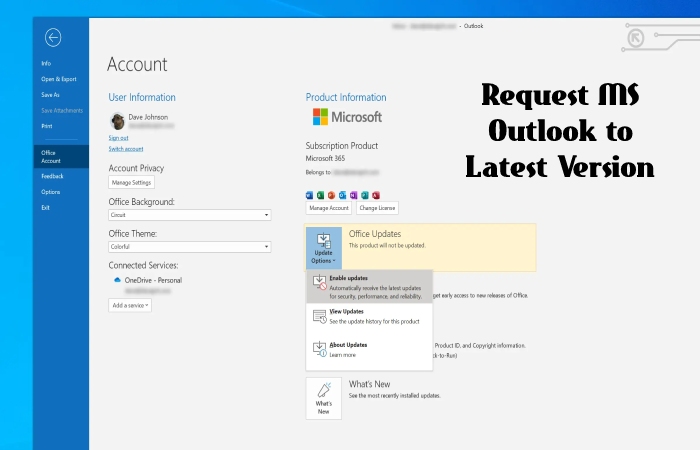Choose Save As in sidebar
Image resolution: width=700 pixels, height=450 pixels.
pos(50,95)
